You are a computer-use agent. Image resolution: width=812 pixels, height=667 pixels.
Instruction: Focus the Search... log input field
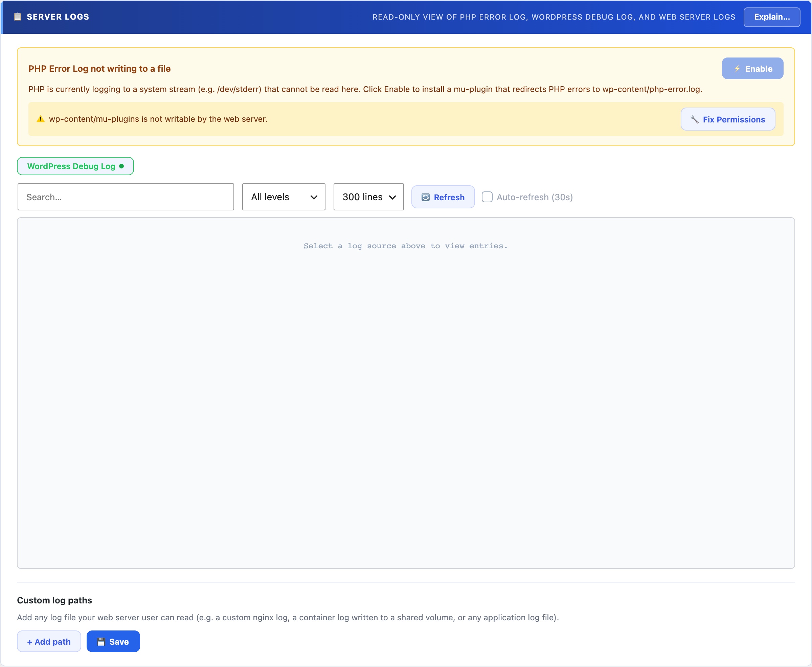click(x=126, y=197)
